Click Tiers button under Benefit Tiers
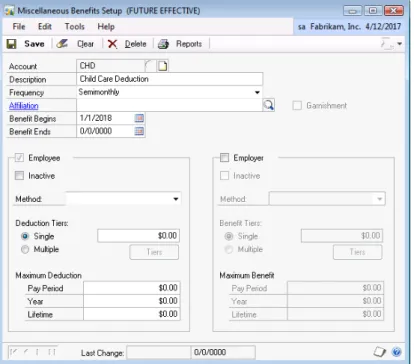The height and width of the screenshot is (364, 414). [357, 252]
